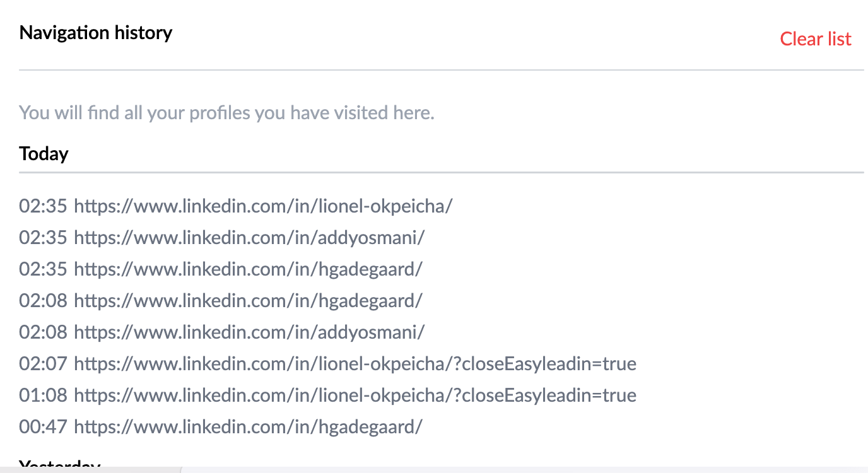Click the Navigation history title

96,32
